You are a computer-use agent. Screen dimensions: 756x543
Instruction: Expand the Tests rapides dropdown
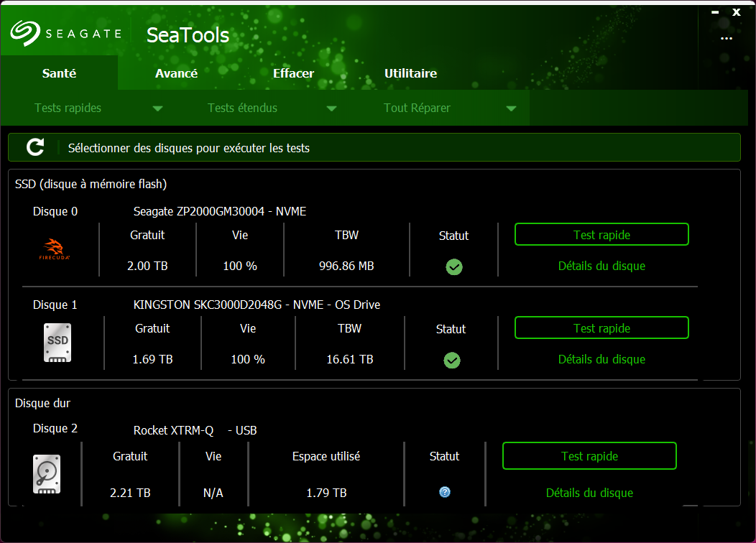(157, 107)
